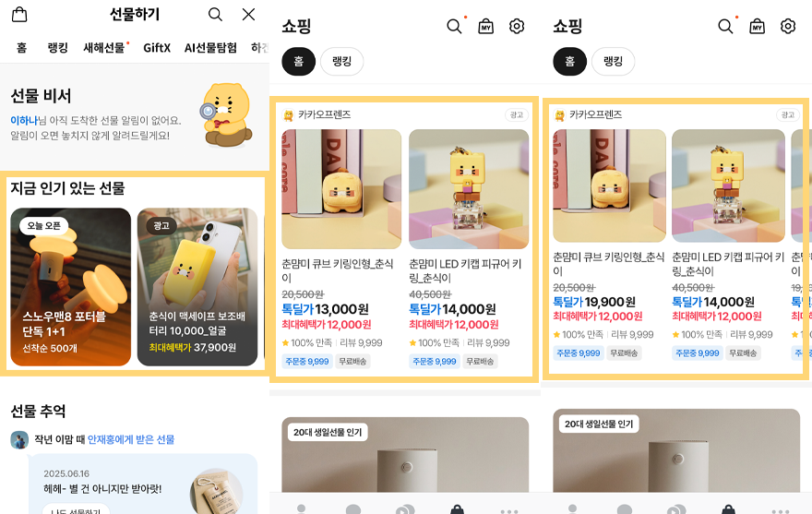This screenshot has width=812, height=514.
Task: Open the LED 키캡 피규어 product photo on the middle screen
Action: (x=469, y=189)
